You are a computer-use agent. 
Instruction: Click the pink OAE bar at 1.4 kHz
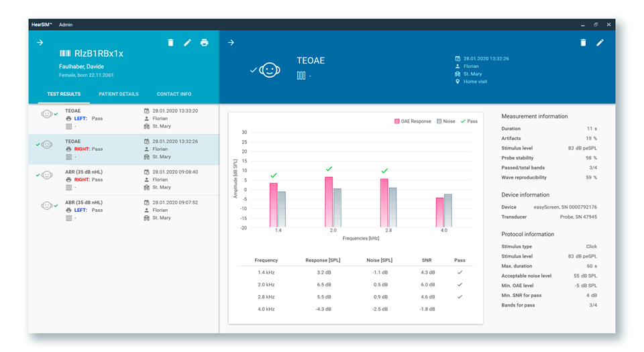274,205
